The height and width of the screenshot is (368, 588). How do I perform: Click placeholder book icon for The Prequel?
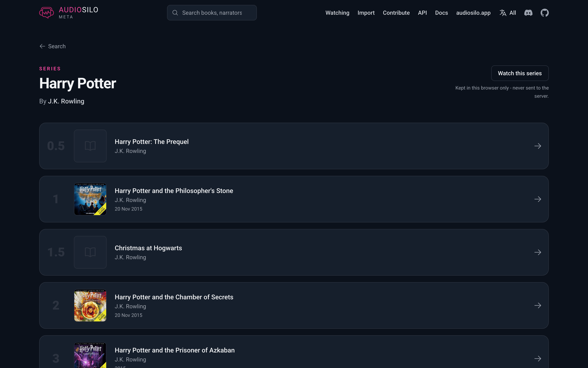coord(90,146)
